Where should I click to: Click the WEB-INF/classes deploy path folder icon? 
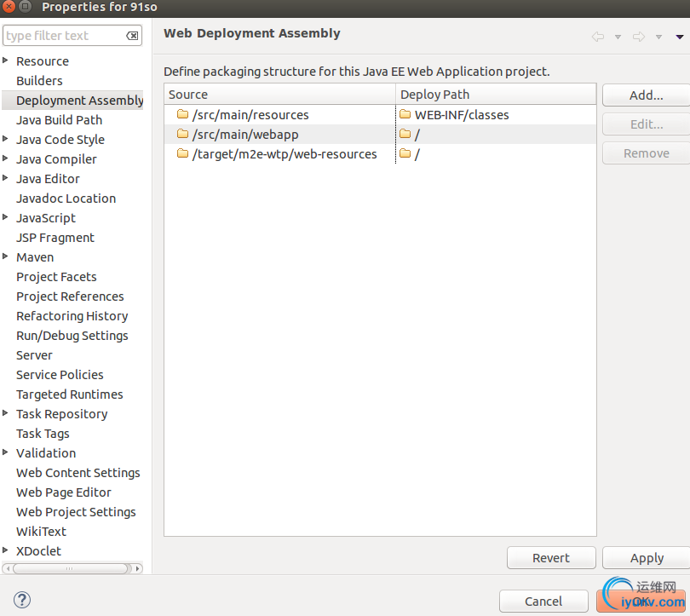(x=405, y=114)
